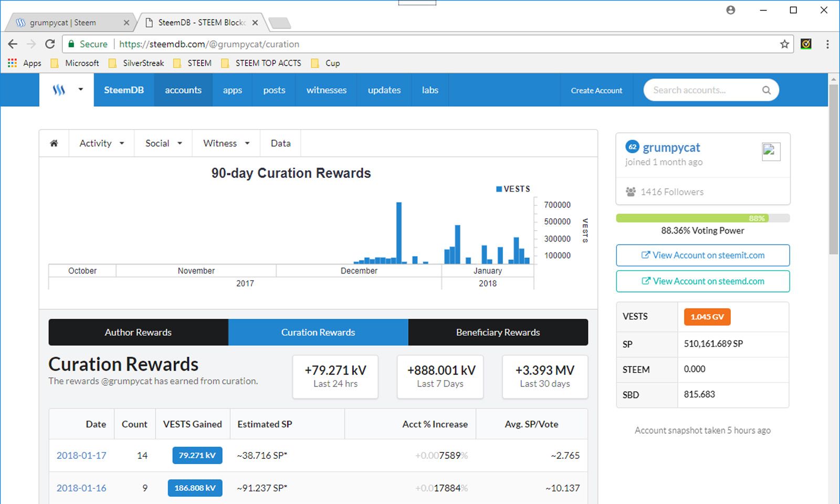The image size is (840, 504).
Task: Open the witnesses menu item
Action: (327, 90)
